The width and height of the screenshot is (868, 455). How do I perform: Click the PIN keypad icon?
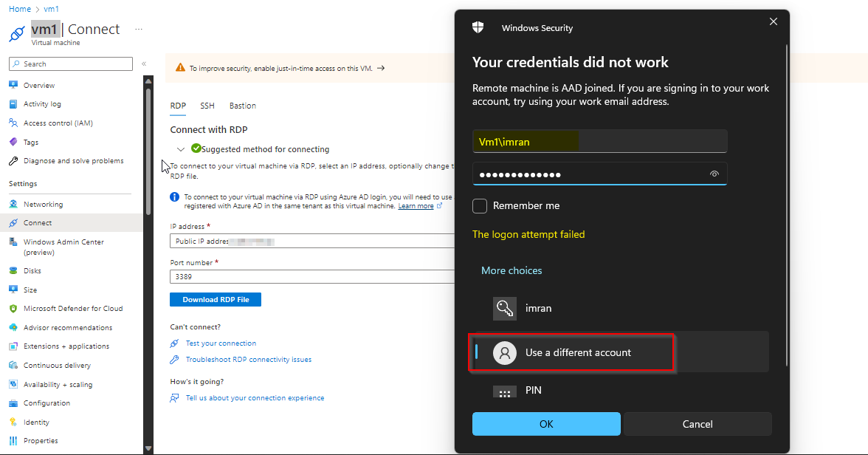(505, 391)
